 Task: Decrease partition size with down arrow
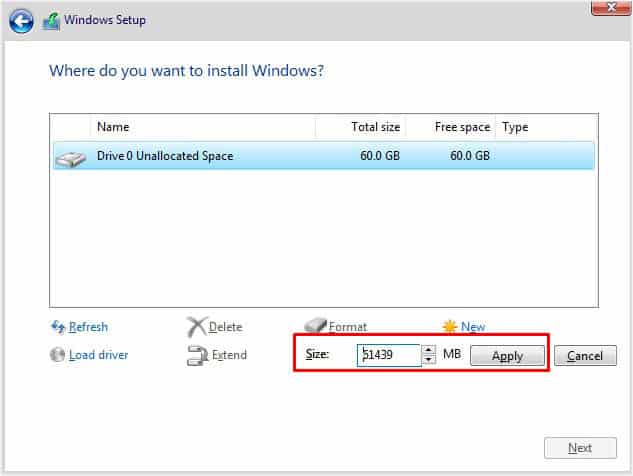click(x=429, y=360)
